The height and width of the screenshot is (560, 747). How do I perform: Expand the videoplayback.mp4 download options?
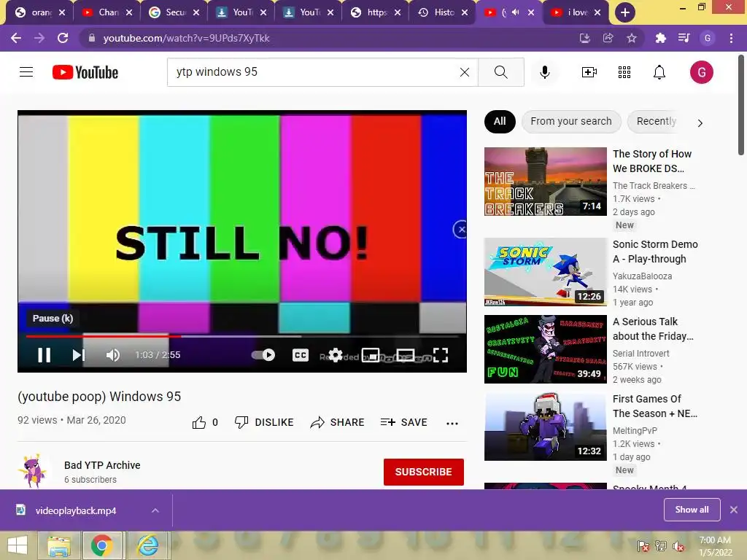(155, 510)
